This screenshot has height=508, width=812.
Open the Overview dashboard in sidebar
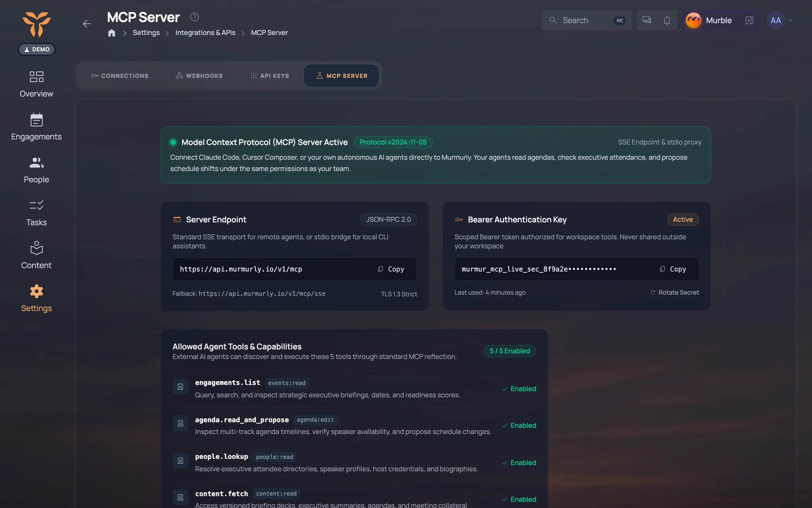point(36,84)
